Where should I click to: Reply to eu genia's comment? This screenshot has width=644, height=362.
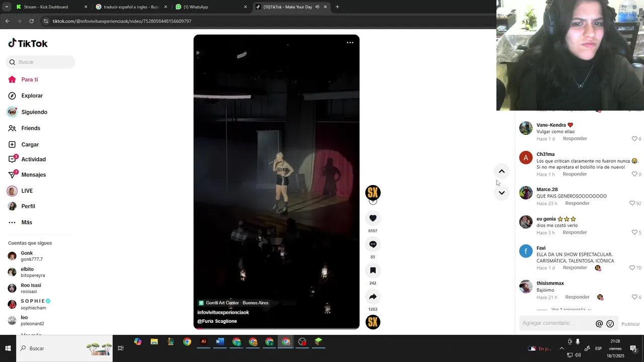click(575, 232)
